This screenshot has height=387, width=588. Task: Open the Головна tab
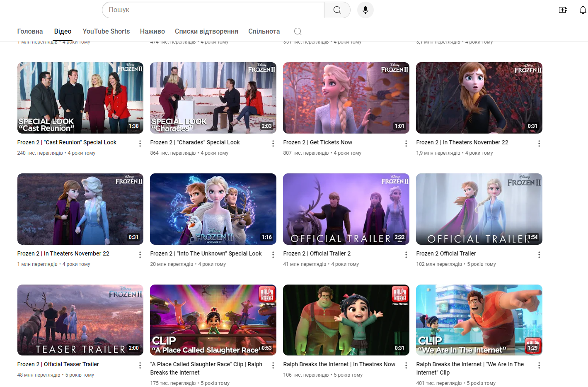coord(30,31)
